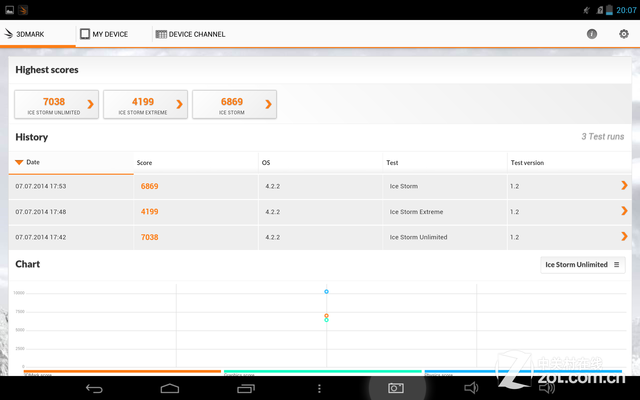Viewport: 640px width, 400px height.
Task: Open the 7038 Ice Storm Unlimited score card
Action: tap(56, 104)
